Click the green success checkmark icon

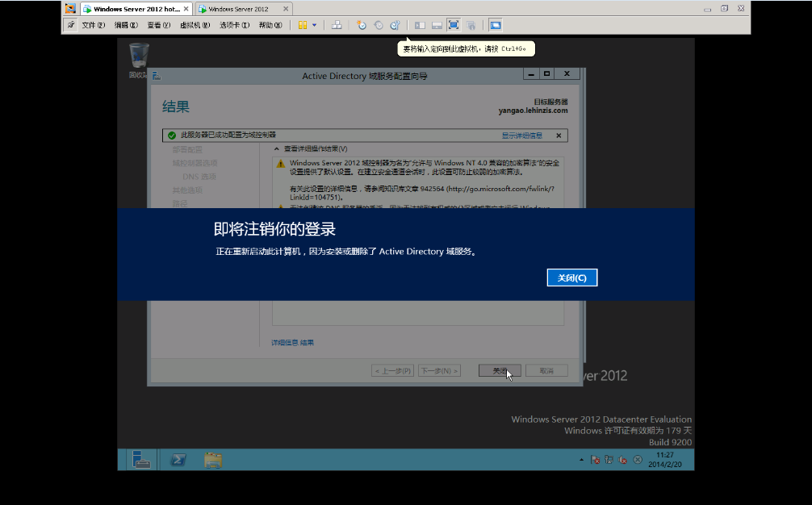click(172, 135)
